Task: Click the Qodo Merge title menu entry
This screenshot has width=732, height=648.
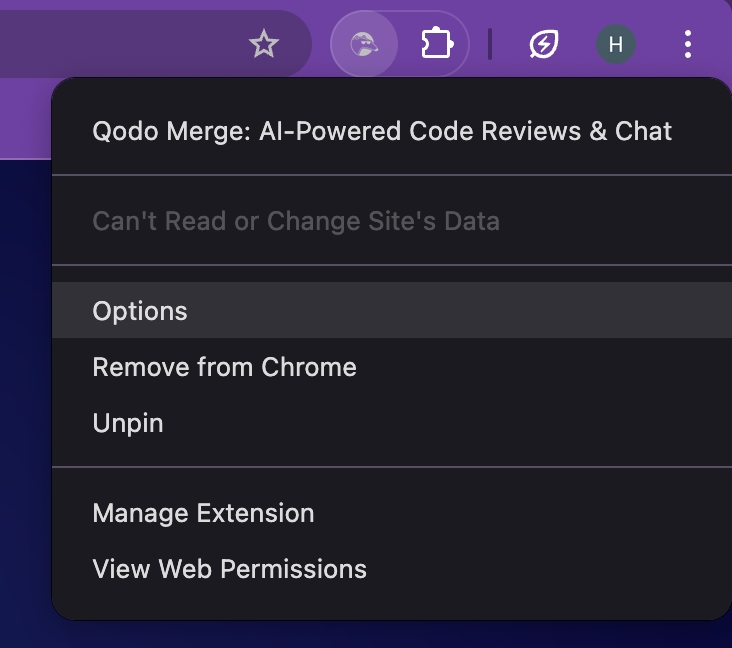Action: tap(382, 131)
